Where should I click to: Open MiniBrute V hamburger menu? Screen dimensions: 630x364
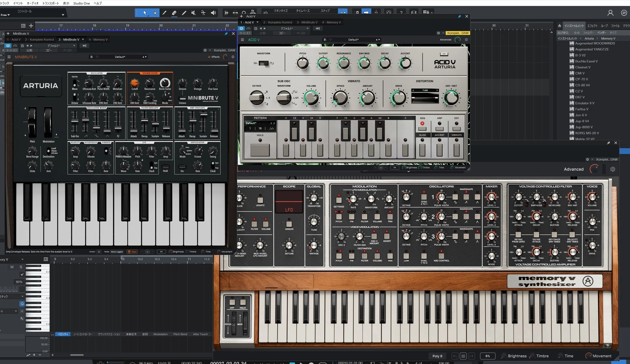pyautogui.click(x=9, y=57)
